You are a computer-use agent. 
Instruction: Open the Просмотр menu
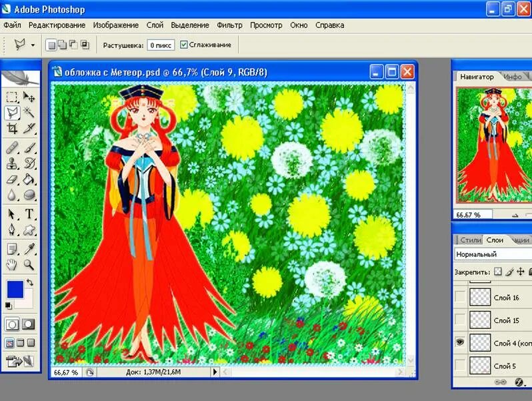(x=266, y=25)
